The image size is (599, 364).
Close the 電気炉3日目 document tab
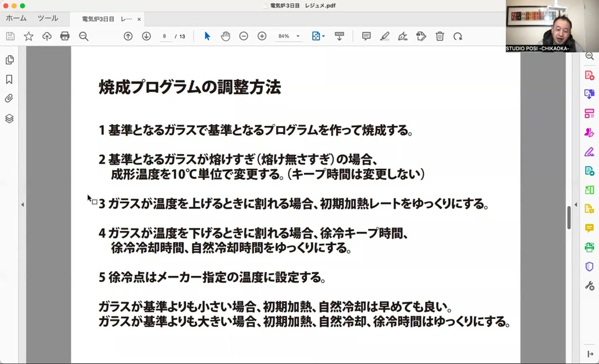139,19
